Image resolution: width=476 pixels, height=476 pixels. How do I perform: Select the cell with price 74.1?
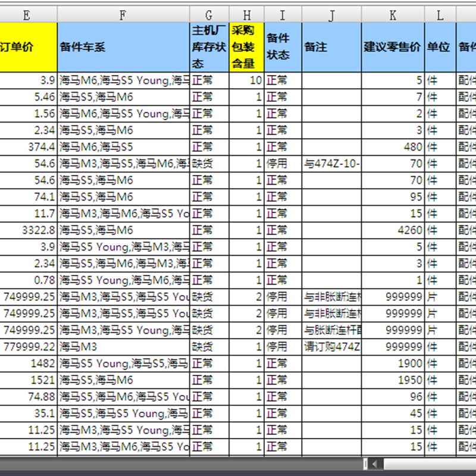(x=28, y=197)
